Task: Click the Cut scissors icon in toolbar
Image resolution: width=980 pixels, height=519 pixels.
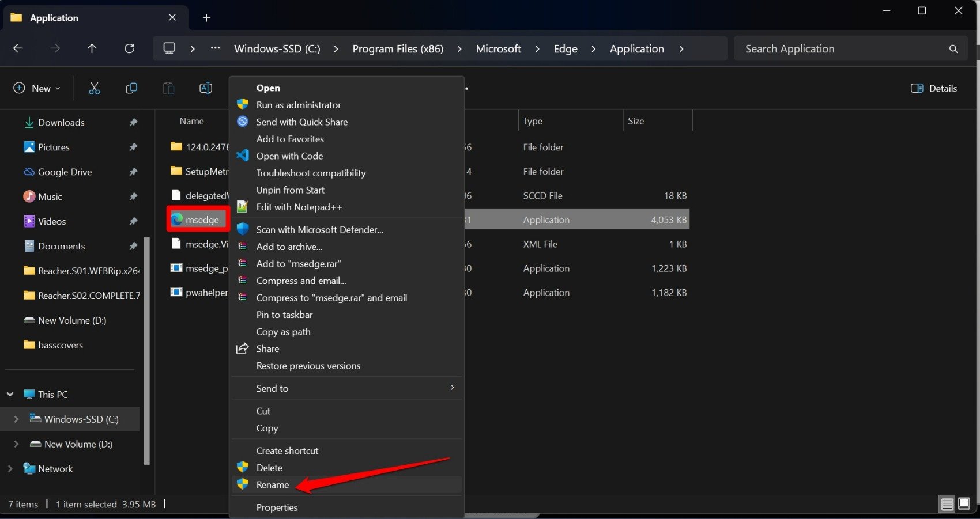Action: click(x=94, y=88)
